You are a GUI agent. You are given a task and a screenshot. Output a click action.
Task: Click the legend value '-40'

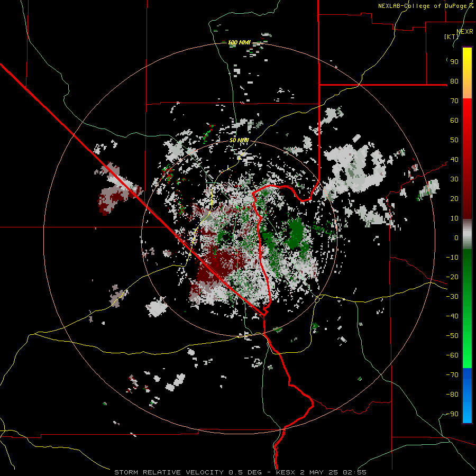[452, 316]
